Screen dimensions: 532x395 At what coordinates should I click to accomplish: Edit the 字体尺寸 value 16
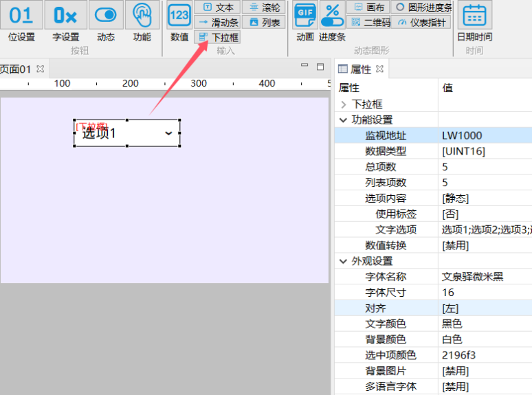pos(485,292)
